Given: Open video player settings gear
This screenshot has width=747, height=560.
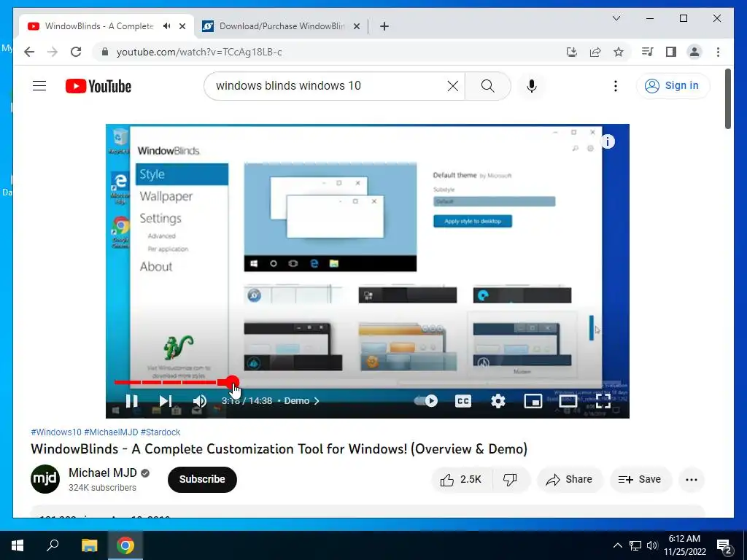Looking at the screenshot, I should click(498, 401).
